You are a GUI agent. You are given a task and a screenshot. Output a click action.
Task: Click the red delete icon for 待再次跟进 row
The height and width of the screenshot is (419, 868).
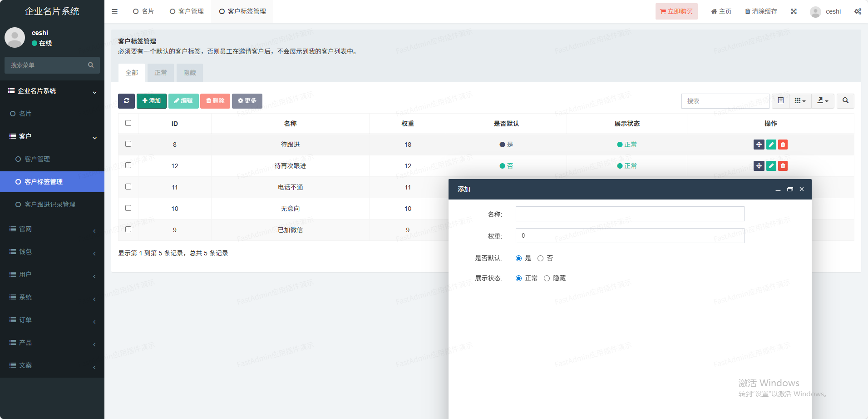coord(783,166)
